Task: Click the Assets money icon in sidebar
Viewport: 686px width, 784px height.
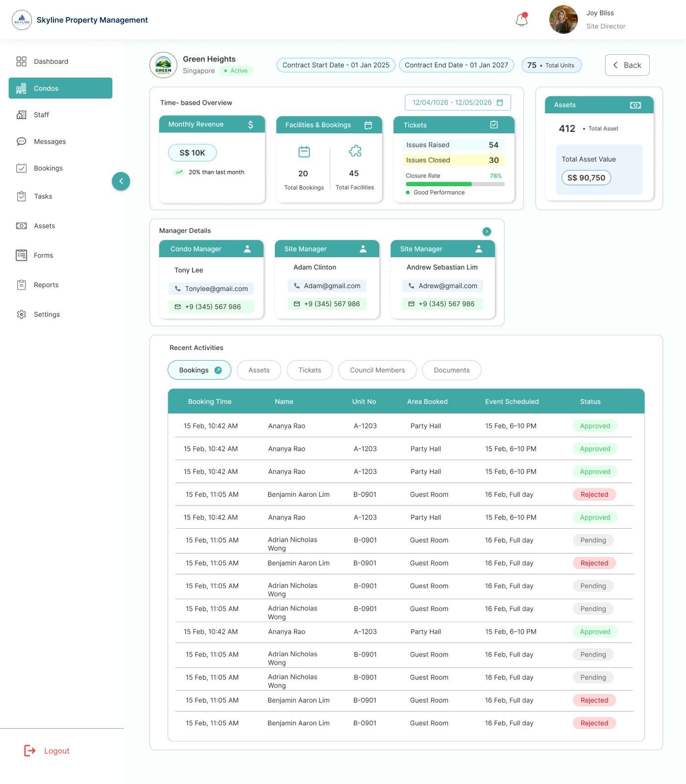Action: pyautogui.click(x=21, y=226)
